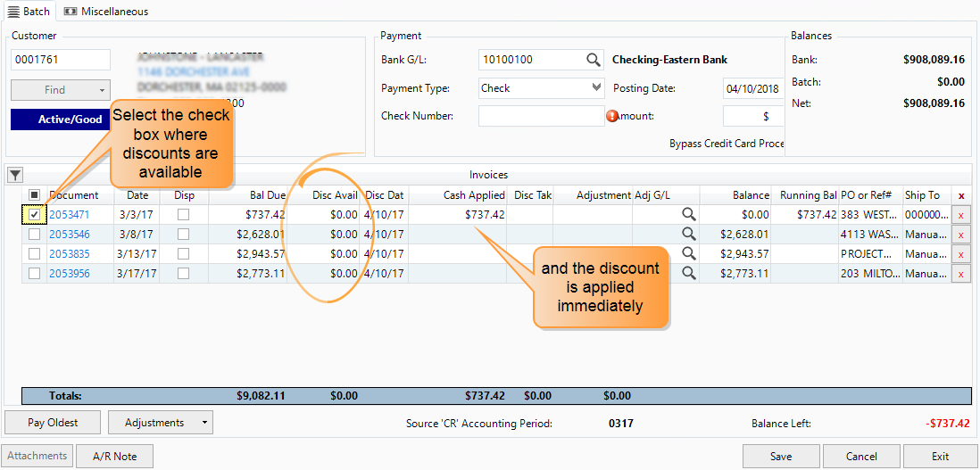Uncheck the checkbox for invoice 2053471
Viewport: 980px width, 470px height.
(x=34, y=215)
